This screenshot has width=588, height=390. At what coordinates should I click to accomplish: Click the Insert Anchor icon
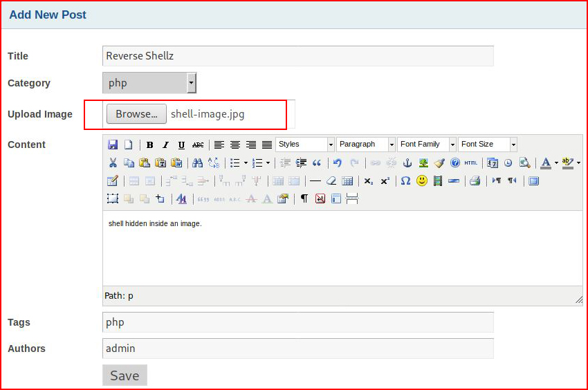pos(407,162)
